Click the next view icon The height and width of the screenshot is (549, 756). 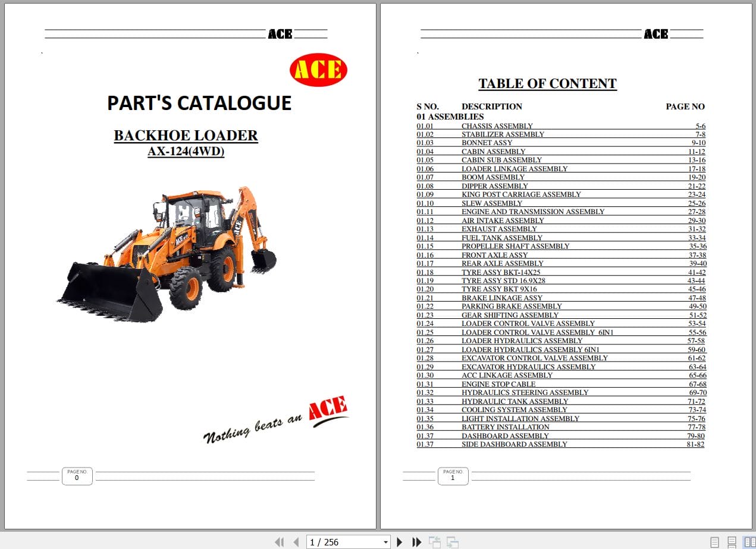click(453, 542)
